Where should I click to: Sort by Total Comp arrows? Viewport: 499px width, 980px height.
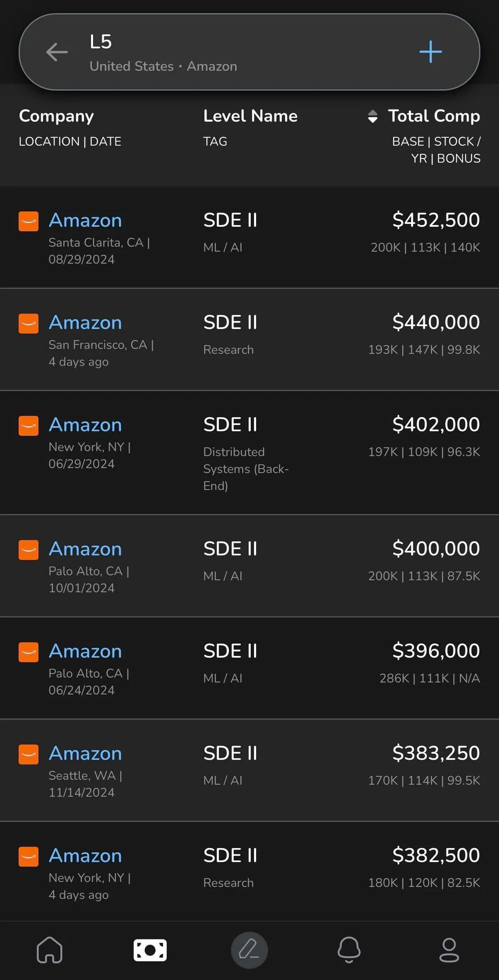373,116
